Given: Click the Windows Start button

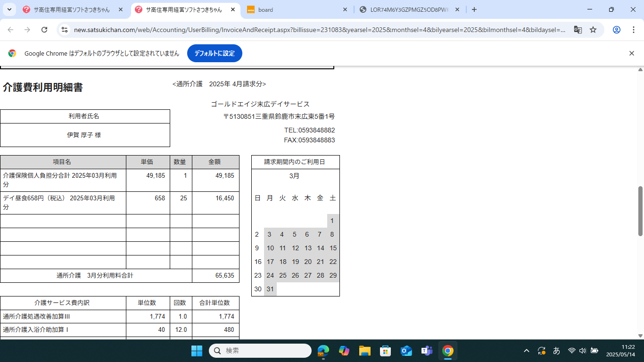Looking at the screenshot, I should [197, 351].
